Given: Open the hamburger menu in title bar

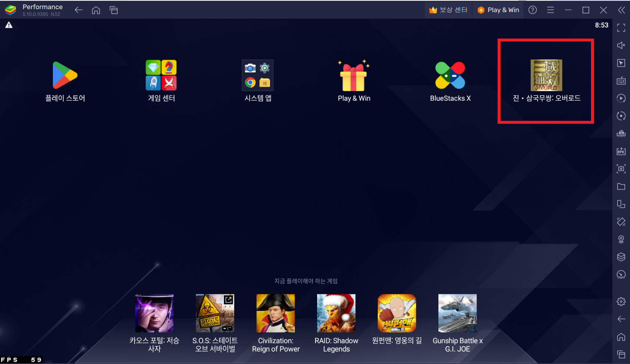Looking at the screenshot, I should coord(551,10).
